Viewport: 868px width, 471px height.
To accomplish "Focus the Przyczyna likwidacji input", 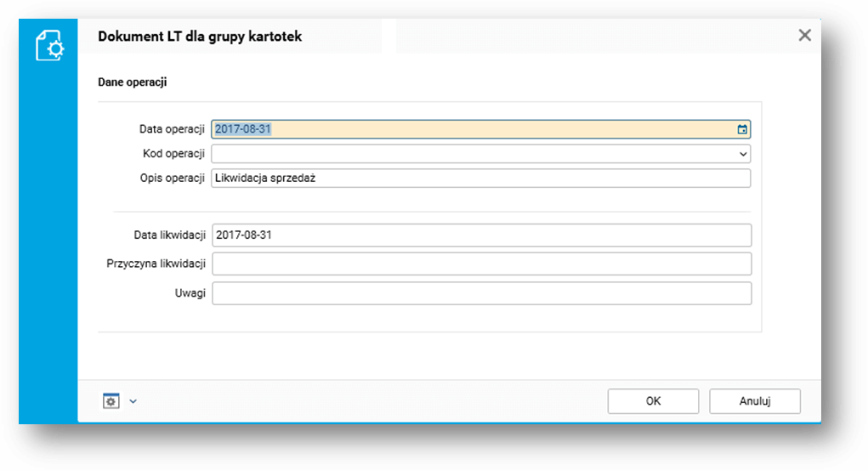I will click(x=481, y=264).
